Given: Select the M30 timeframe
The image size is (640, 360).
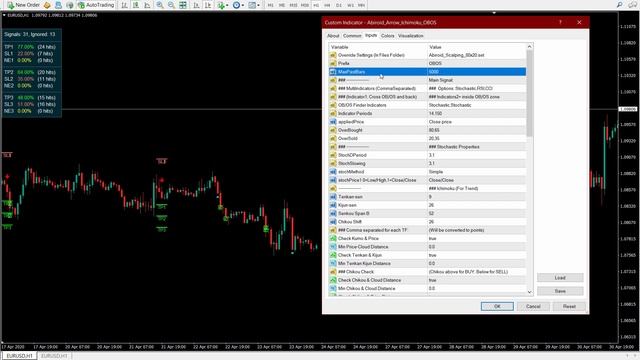Looking at the screenshot, I should coord(305,5).
